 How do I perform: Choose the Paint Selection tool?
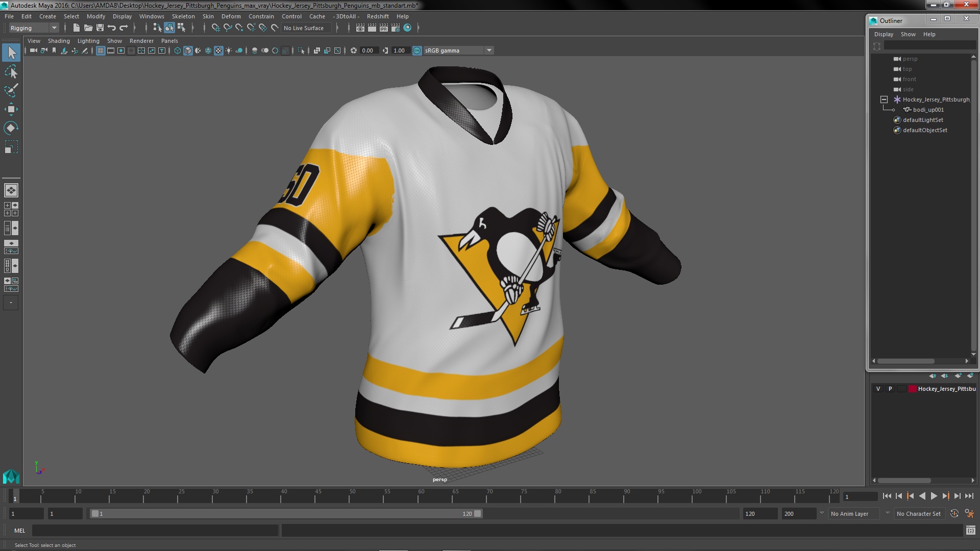point(11,90)
